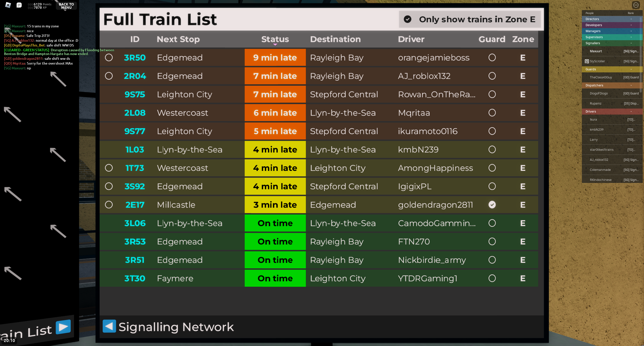Click the blue back arrow to Signalling Network
This screenshot has width=644, height=346.
pyautogui.click(x=109, y=326)
